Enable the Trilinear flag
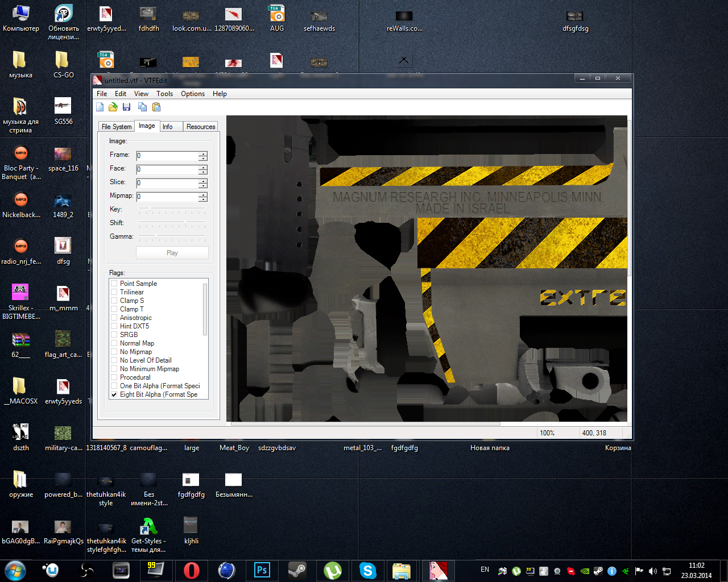The image size is (728, 582). tap(114, 292)
